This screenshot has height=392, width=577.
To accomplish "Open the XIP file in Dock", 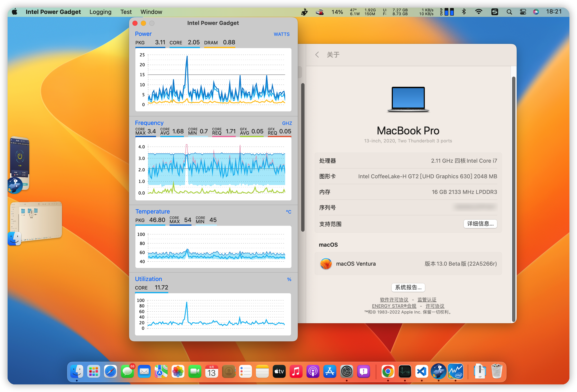I will (x=480, y=371).
